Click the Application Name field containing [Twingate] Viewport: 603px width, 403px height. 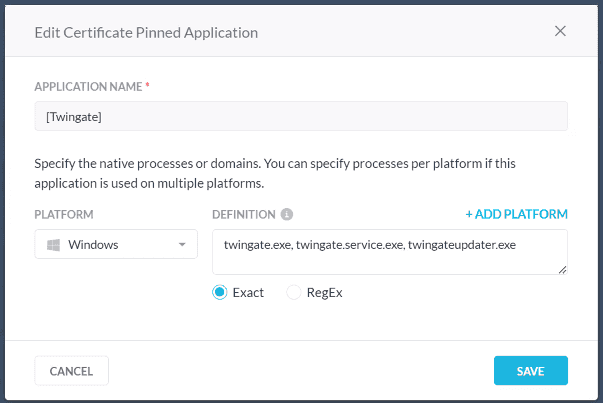click(x=301, y=116)
